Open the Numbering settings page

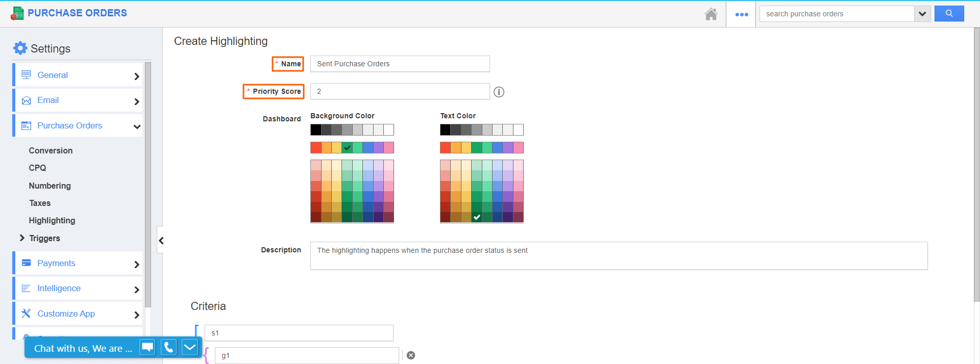coord(50,186)
